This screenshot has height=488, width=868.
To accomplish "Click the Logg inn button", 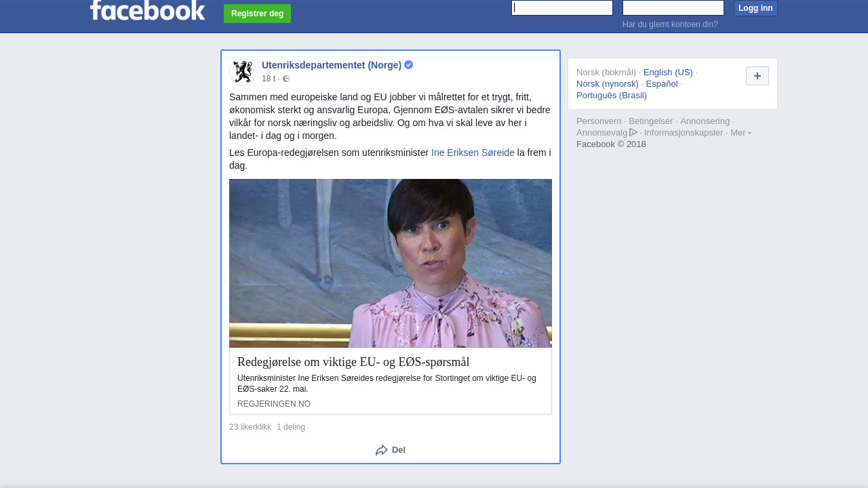I will [755, 8].
